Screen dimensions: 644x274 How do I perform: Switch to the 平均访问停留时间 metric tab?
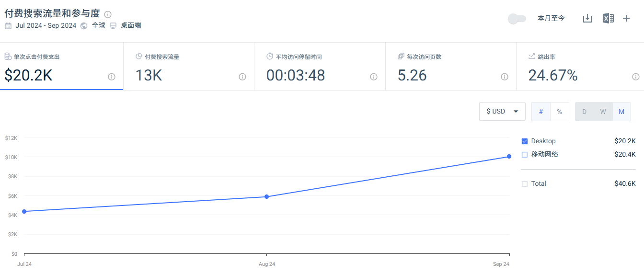[320, 66]
